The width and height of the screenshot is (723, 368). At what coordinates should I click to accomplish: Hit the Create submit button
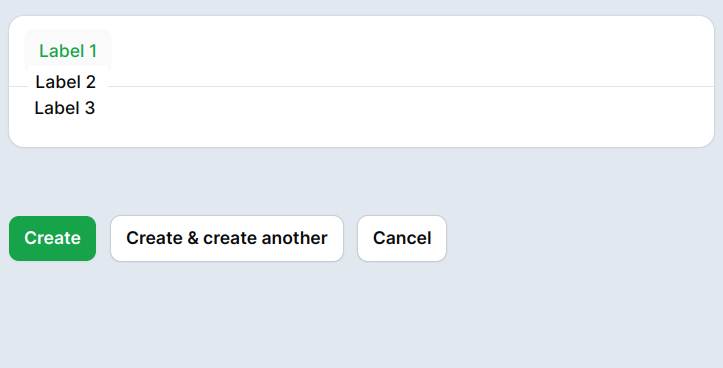point(53,238)
